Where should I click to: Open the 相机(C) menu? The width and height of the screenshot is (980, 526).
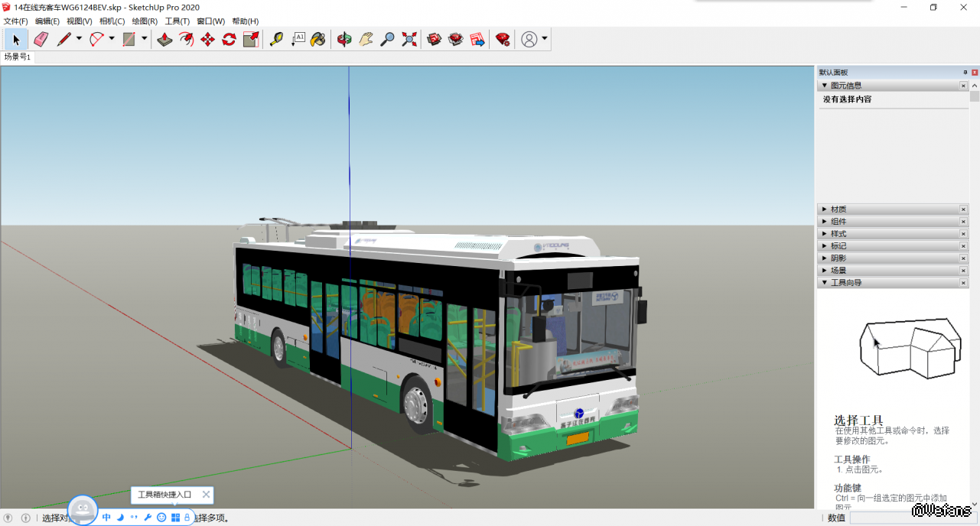[x=112, y=21]
